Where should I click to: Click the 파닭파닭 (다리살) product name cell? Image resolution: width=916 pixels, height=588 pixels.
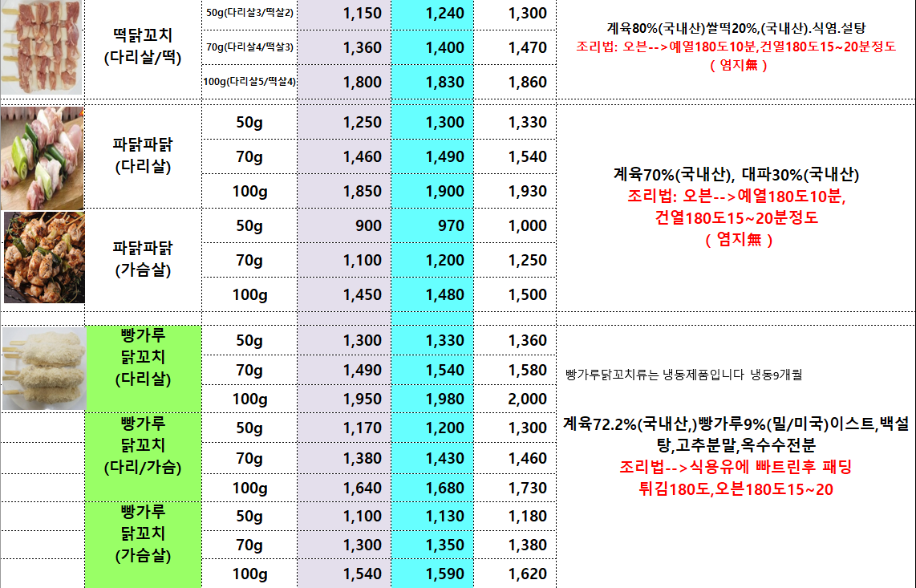click(x=143, y=156)
